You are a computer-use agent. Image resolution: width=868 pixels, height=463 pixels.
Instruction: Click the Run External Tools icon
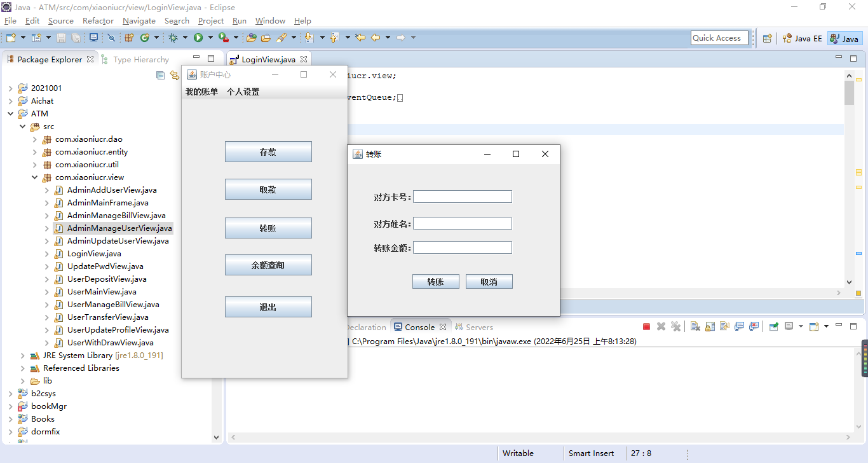coord(223,38)
